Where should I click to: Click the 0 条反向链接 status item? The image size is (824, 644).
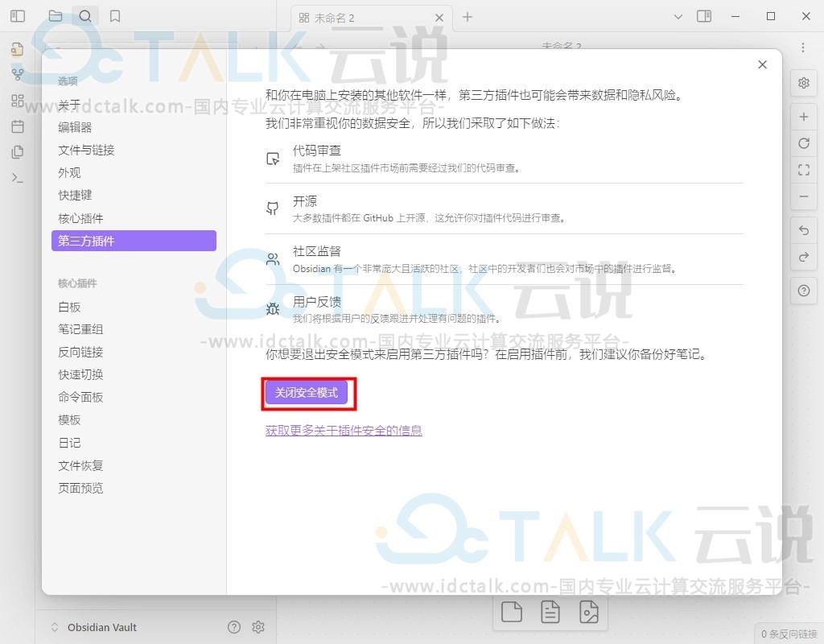[789, 634]
